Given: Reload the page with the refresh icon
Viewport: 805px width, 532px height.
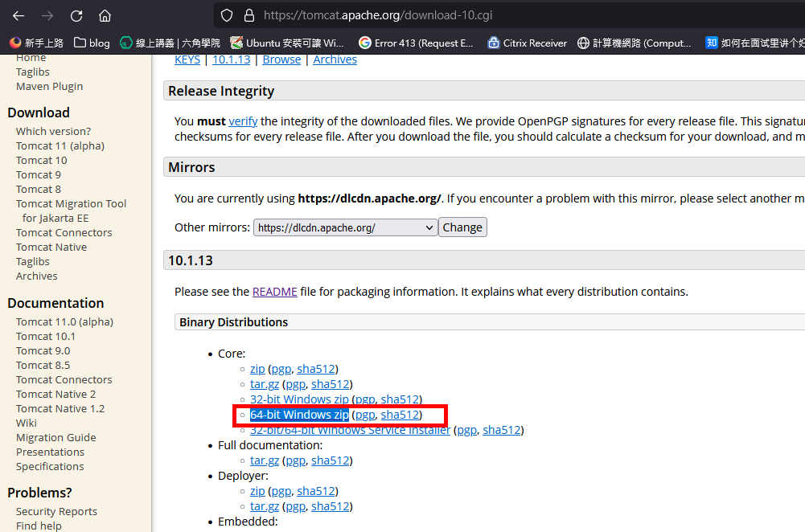Looking at the screenshot, I should coord(76,16).
